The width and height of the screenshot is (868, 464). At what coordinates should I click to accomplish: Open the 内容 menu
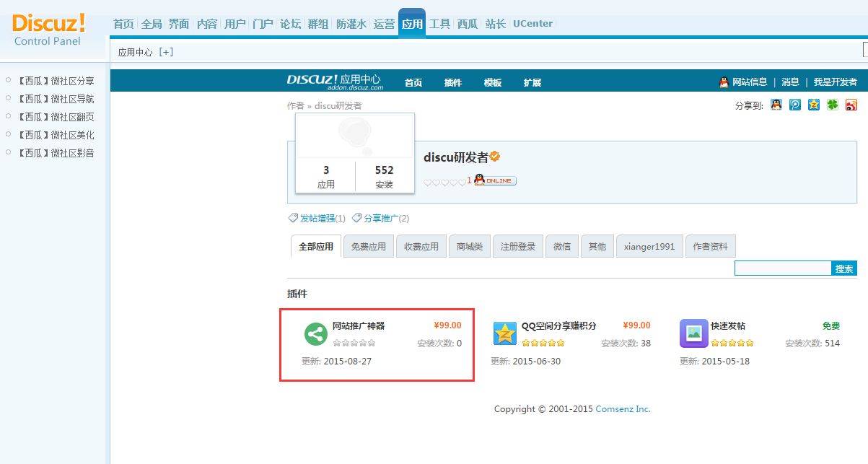click(x=207, y=24)
